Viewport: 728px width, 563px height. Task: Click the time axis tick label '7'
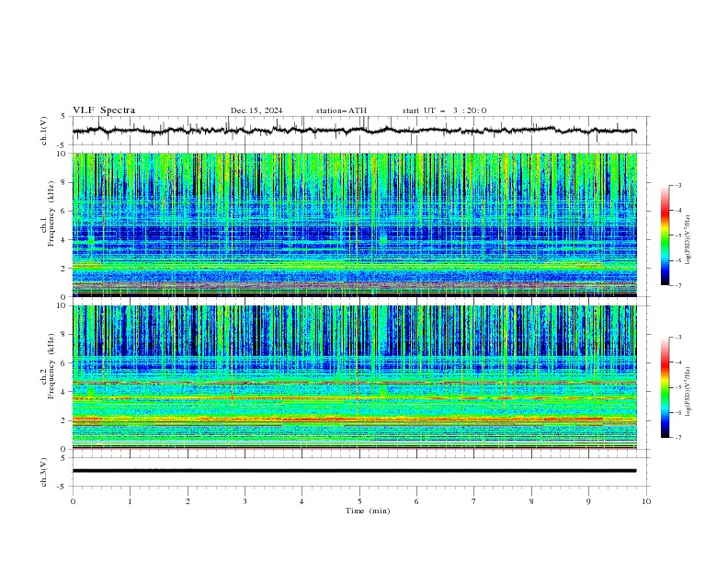tap(474, 501)
